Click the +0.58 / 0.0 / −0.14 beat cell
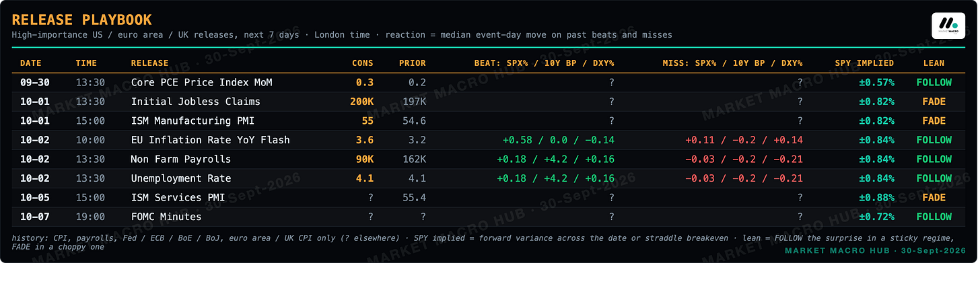Image resolution: width=980 pixels, height=286 pixels. tap(558, 140)
